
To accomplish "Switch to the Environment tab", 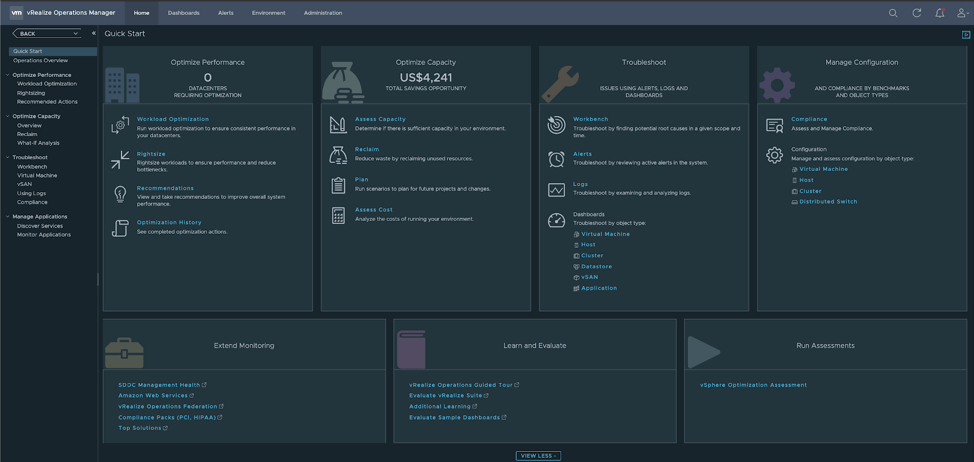I will tap(268, 13).
